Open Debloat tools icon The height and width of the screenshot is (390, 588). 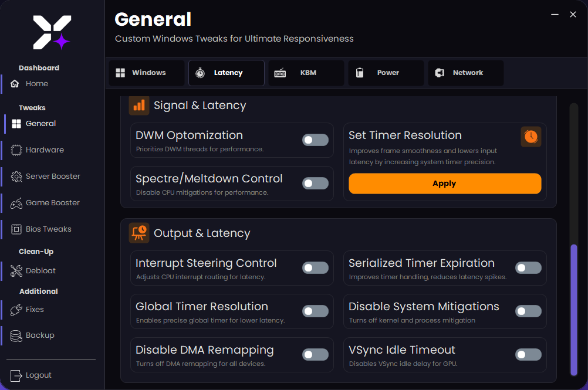coord(16,271)
